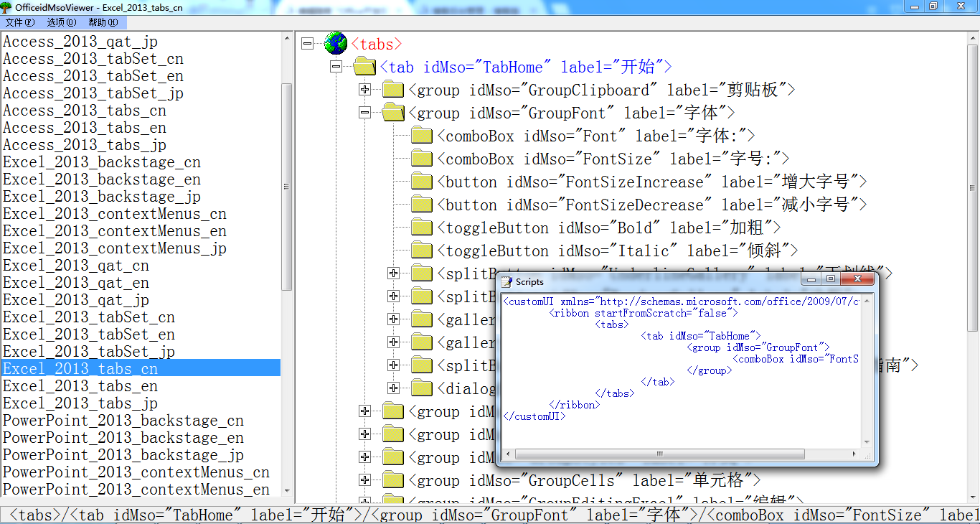Screen dimensions: 980x524
Task: Click the FontSizeDecrease button folder icon
Action: coord(422,204)
